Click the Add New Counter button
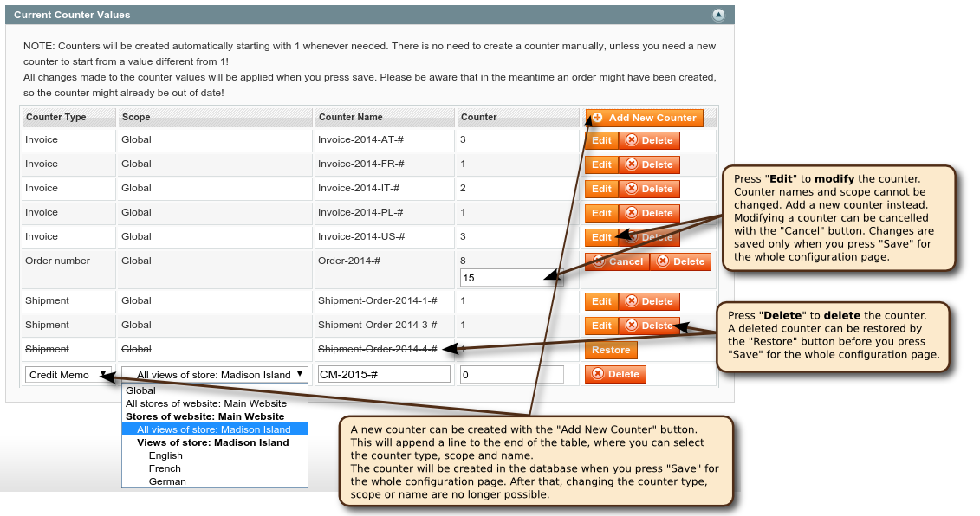Viewport: 980px width, 516px height. [x=644, y=118]
